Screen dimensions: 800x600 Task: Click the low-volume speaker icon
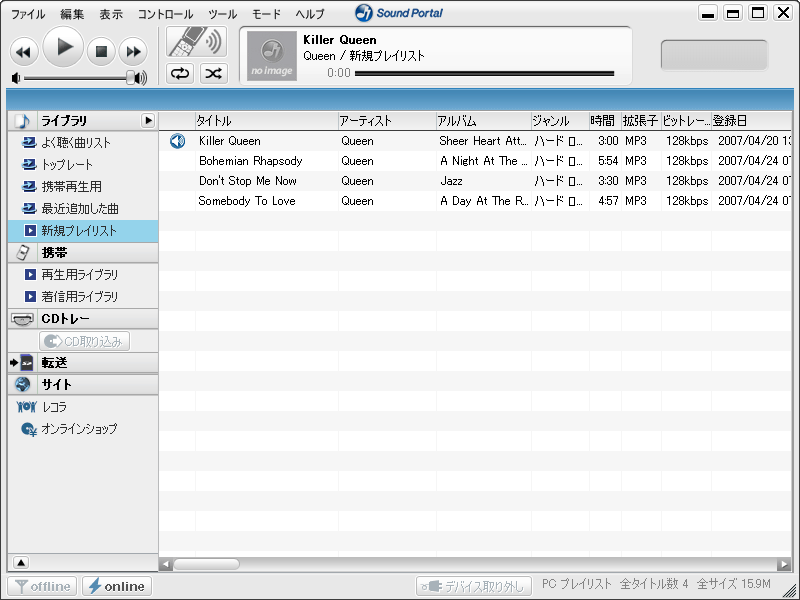point(16,78)
